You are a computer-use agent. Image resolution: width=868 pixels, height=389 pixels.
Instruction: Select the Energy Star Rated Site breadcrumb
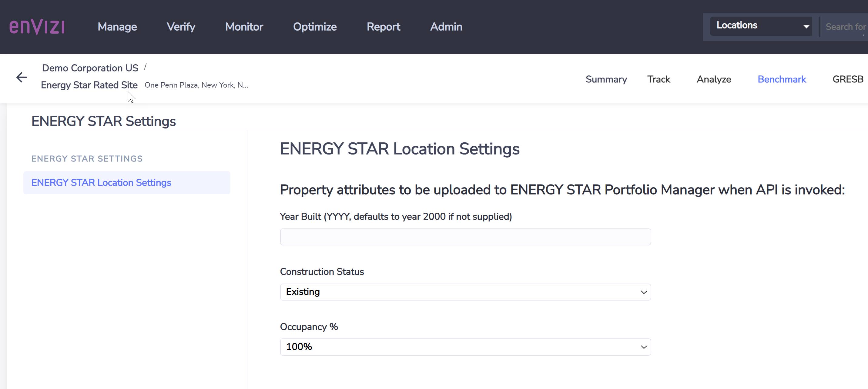click(89, 85)
